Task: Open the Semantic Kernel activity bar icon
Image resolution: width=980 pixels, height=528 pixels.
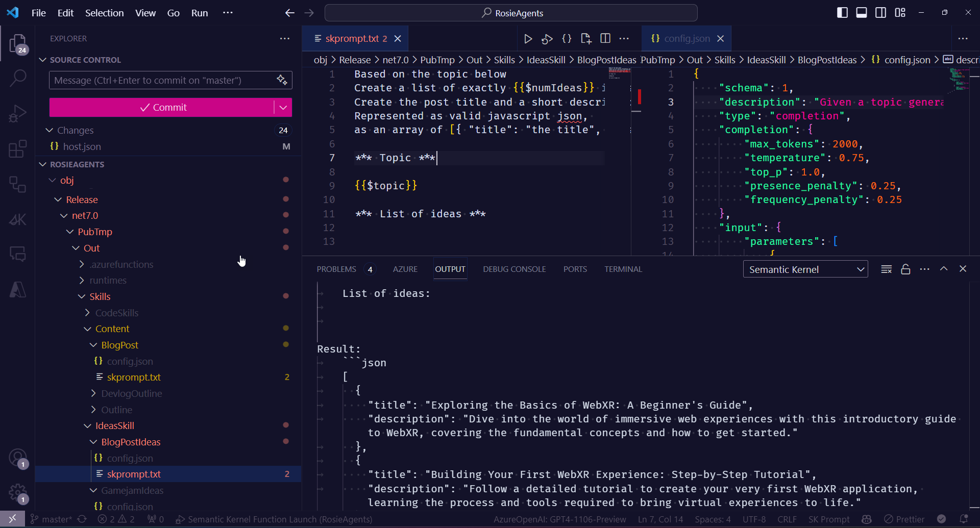Action: 18,219
